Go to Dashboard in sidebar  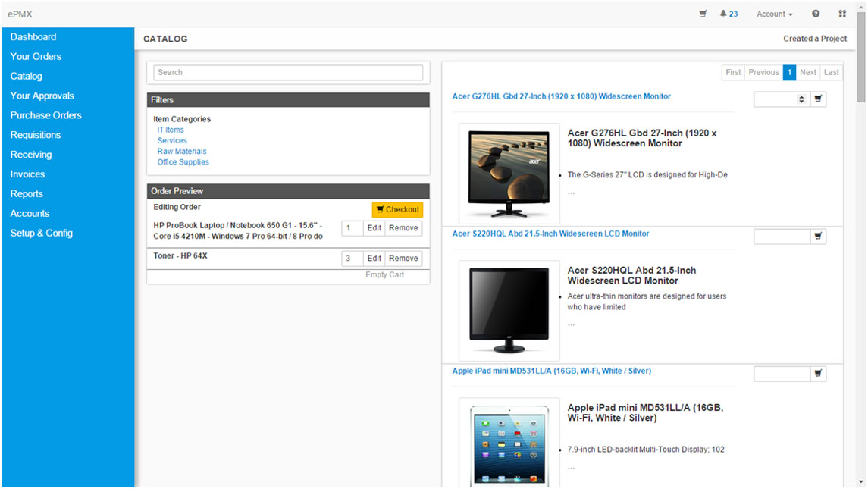(x=33, y=37)
